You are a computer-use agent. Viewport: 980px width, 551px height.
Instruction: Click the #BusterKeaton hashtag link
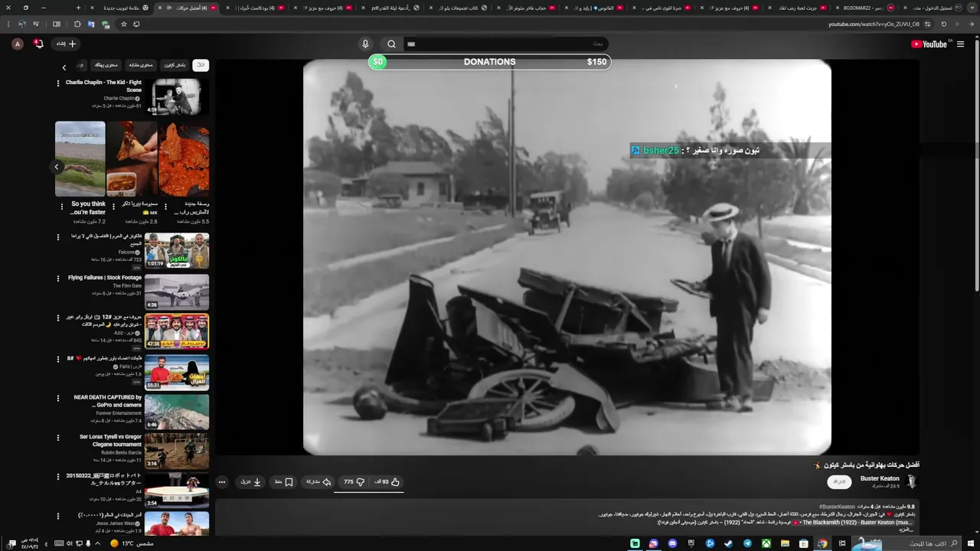[x=837, y=507]
